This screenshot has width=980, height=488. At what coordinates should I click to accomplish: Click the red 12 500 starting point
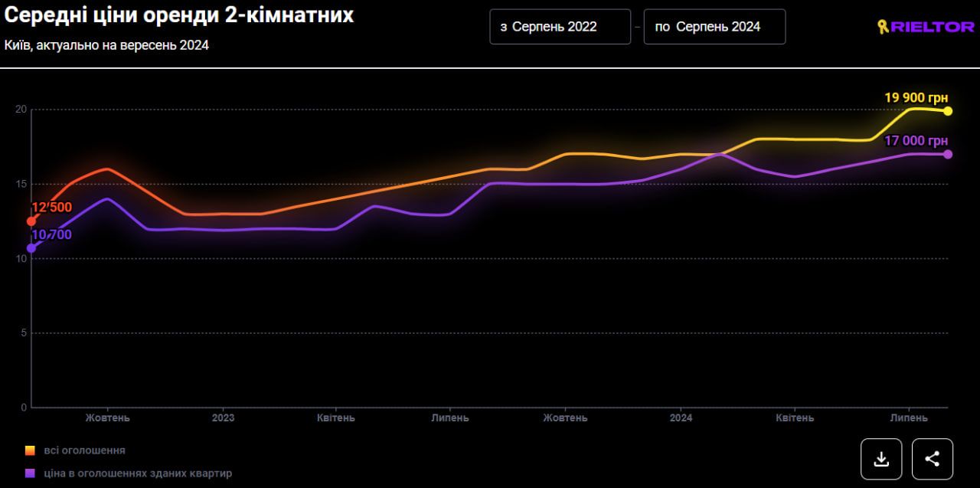31,221
